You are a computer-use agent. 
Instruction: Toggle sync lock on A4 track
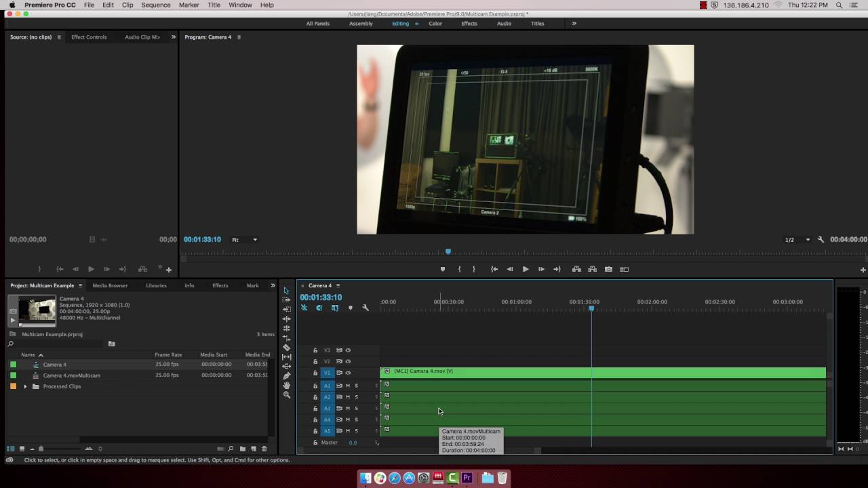point(339,420)
